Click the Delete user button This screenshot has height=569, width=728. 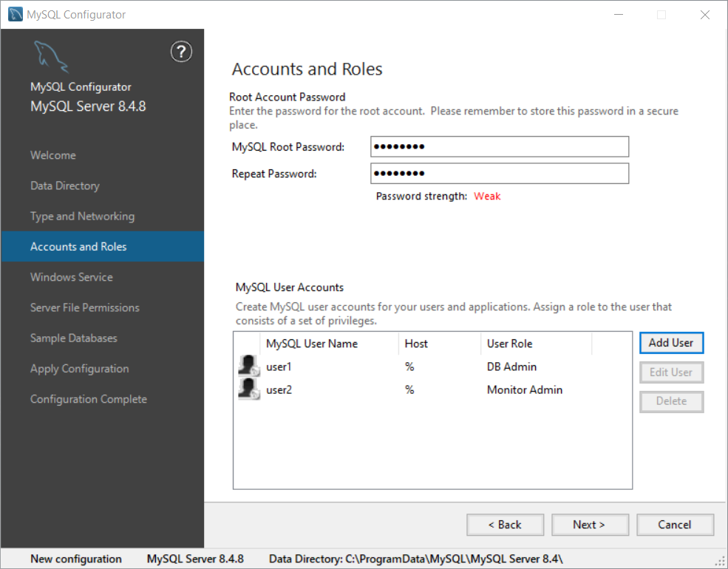(x=671, y=401)
